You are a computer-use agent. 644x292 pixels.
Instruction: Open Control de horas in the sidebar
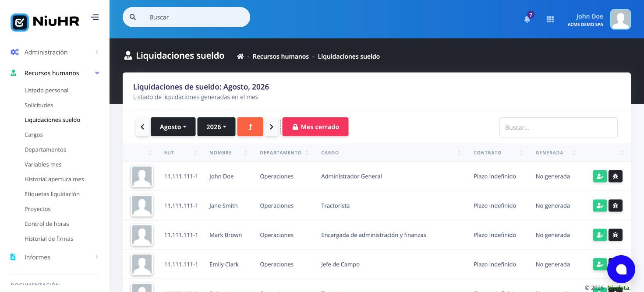[46, 224]
